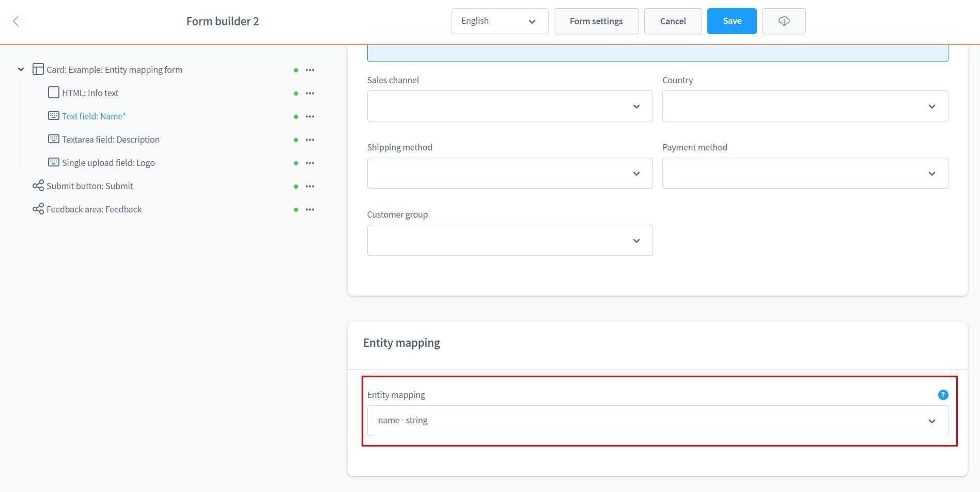
Task: Open options menu for Single upload field: Logo
Action: pyautogui.click(x=309, y=163)
